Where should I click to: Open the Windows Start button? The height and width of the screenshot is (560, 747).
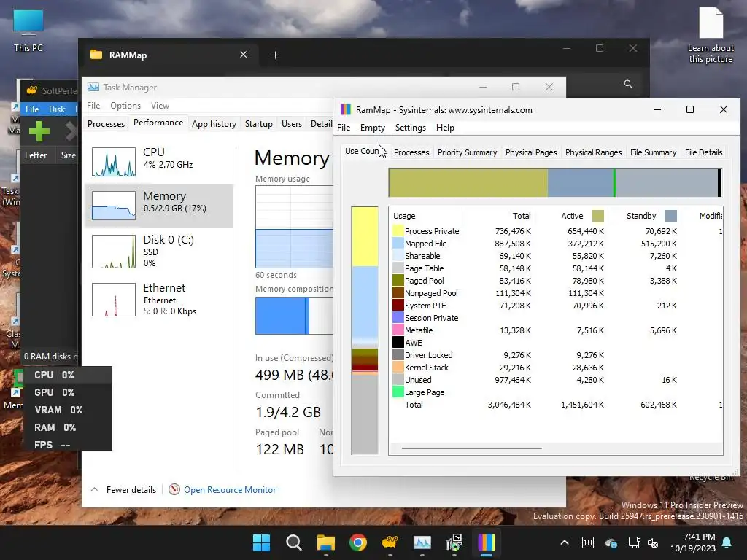pyautogui.click(x=261, y=542)
